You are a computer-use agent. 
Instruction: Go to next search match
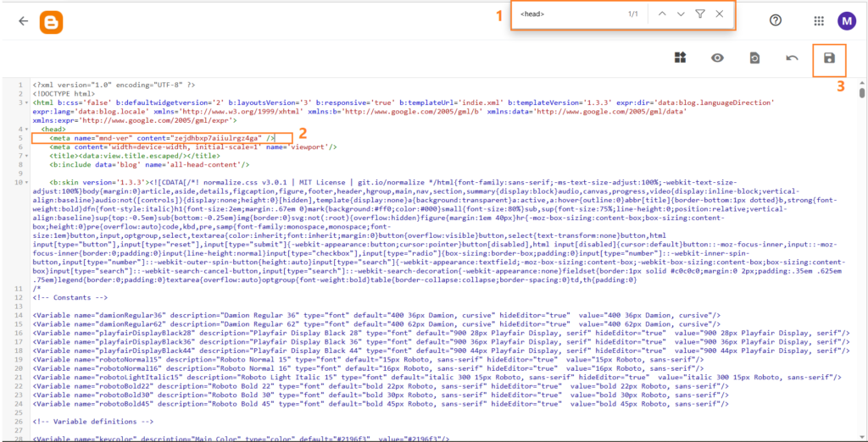(x=681, y=14)
